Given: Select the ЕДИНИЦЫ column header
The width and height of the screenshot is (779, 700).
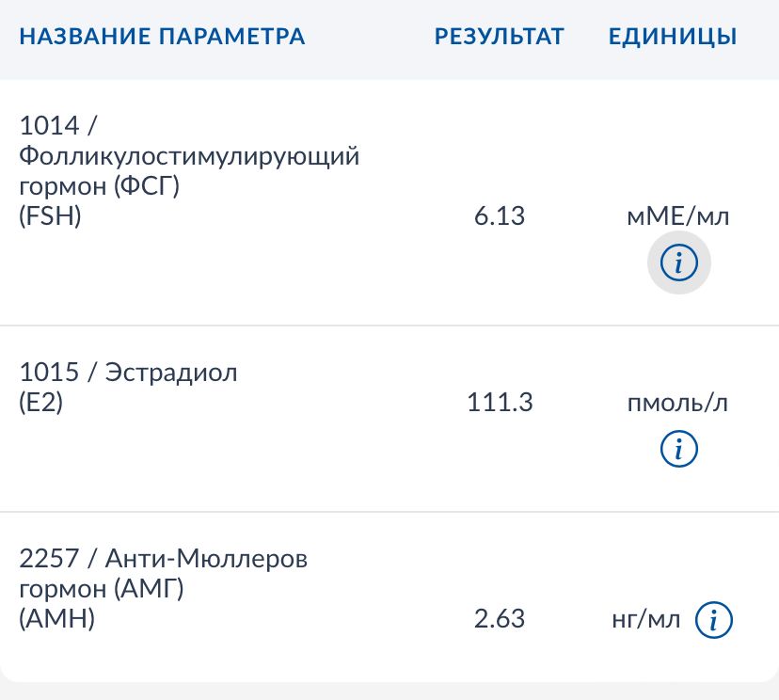Looking at the screenshot, I should click(672, 37).
